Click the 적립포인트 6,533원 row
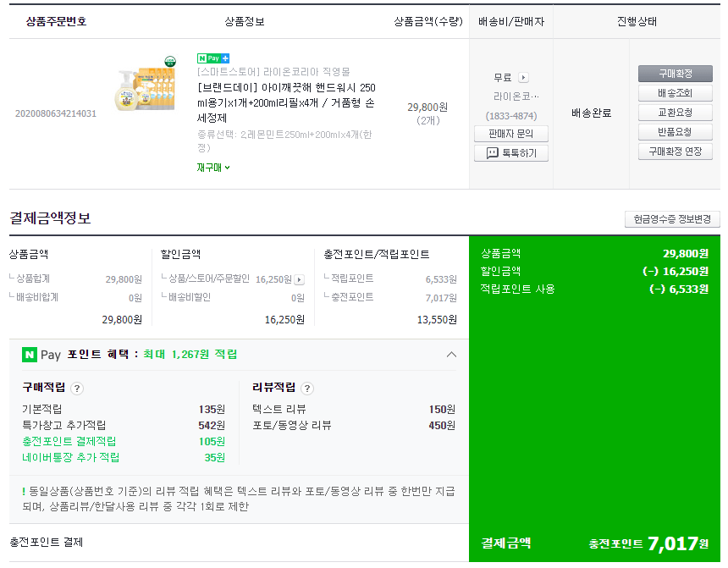Image resolution: width=728 pixels, height=568 pixels. [390, 279]
